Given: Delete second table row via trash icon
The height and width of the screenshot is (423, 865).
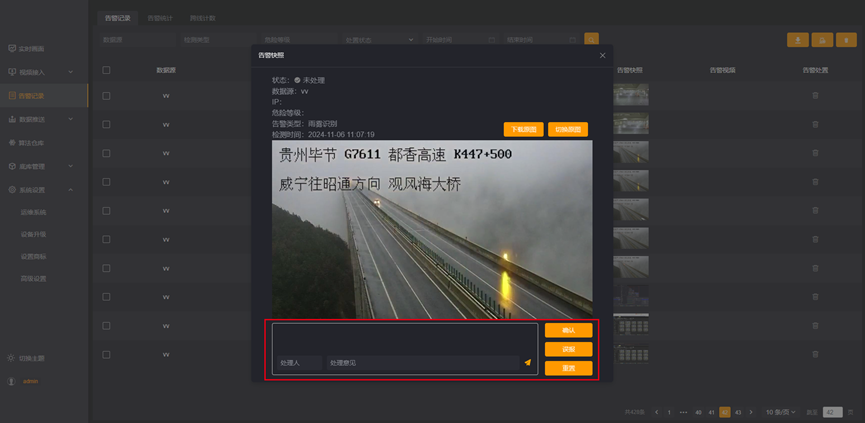Looking at the screenshot, I should [815, 124].
